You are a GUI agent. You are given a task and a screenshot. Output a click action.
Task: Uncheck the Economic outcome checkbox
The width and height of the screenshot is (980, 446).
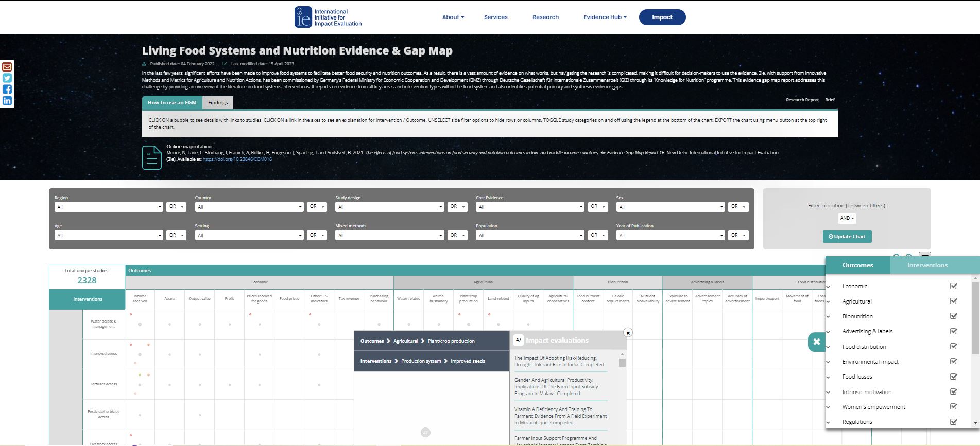click(953, 286)
